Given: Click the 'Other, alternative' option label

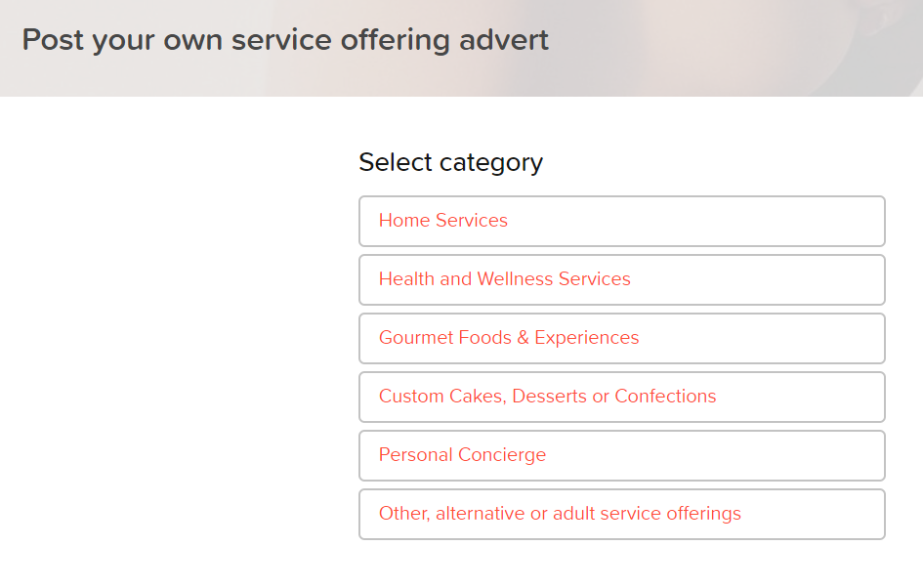Looking at the screenshot, I should 560,513.
